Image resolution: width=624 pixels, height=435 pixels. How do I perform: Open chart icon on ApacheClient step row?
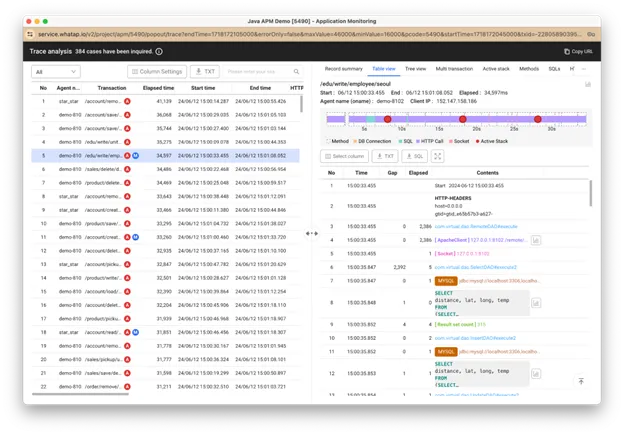tap(536, 240)
